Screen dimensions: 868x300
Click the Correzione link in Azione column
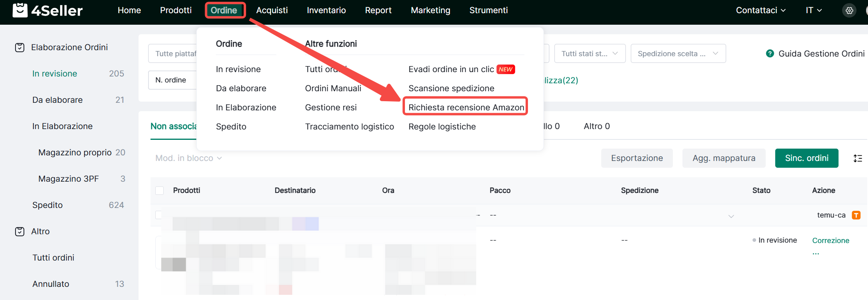tap(831, 241)
